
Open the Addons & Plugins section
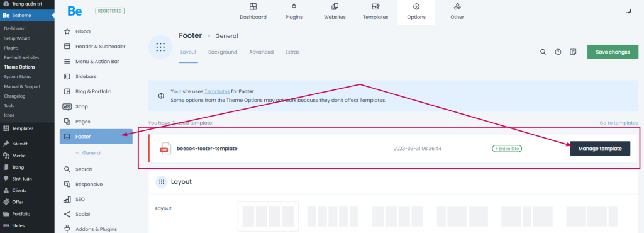coord(96,229)
